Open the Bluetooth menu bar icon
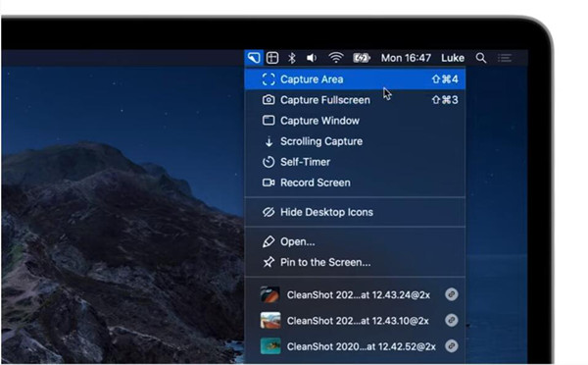The image size is (588, 365). click(292, 58)
